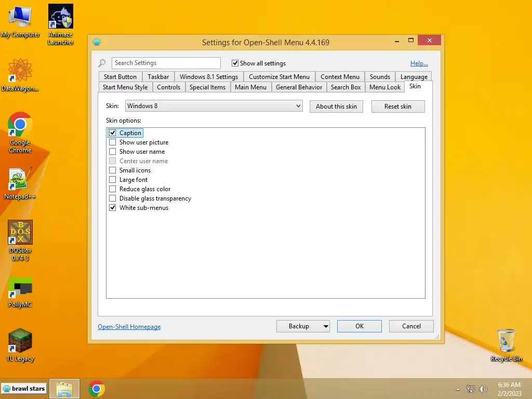This screenshot has width=532, height=399.
Task: Minimize the Open-Shell settings window
Action: pos(396,41)
